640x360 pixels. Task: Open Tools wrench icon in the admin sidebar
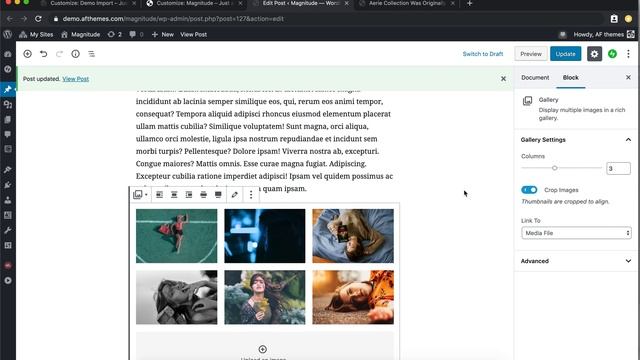pyautogui.click(x=8, y=230)
